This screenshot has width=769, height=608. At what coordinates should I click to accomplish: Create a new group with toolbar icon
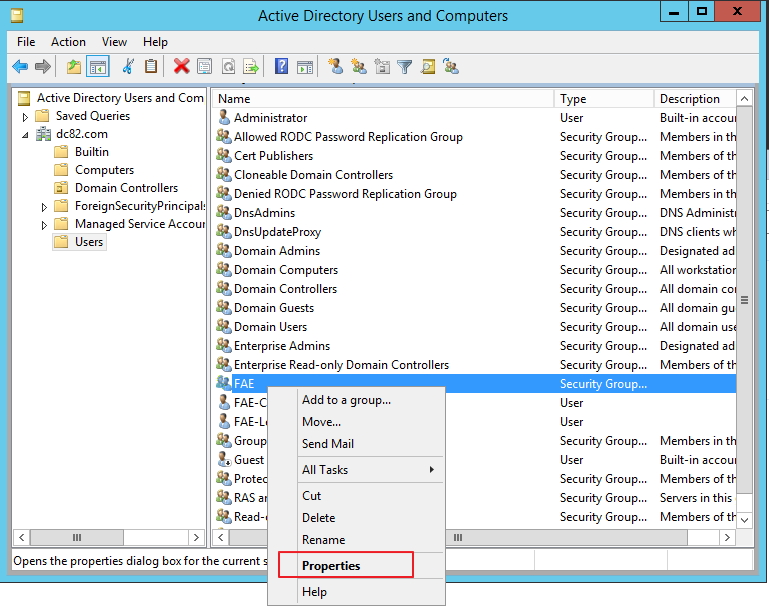pyautogui.click(x=359, y=66)
